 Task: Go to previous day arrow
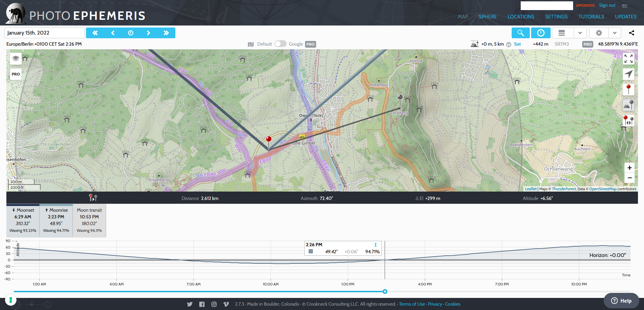[x=113, y=33]
